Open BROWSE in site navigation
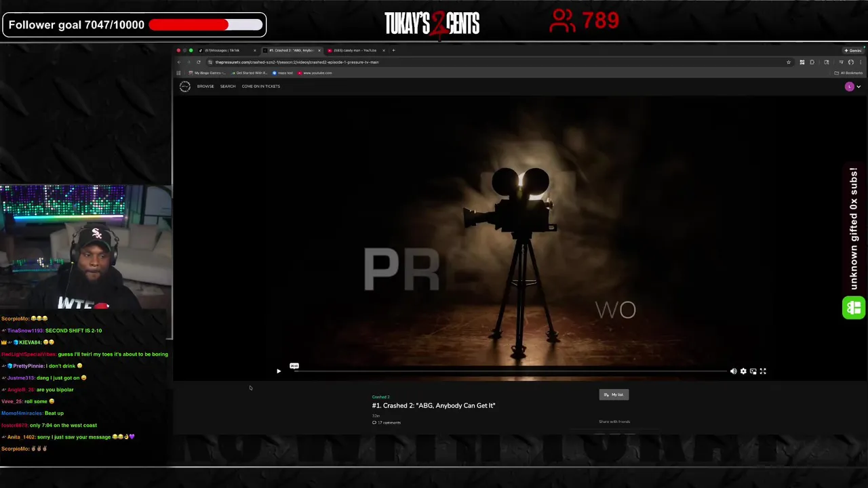 click(x=205, y=86)
